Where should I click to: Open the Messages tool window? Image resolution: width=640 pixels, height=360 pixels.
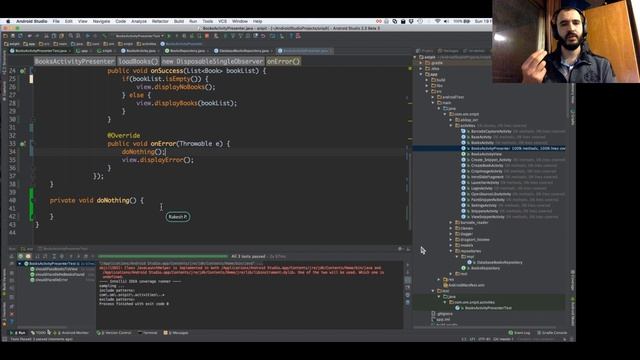click(x=176, y=333)
